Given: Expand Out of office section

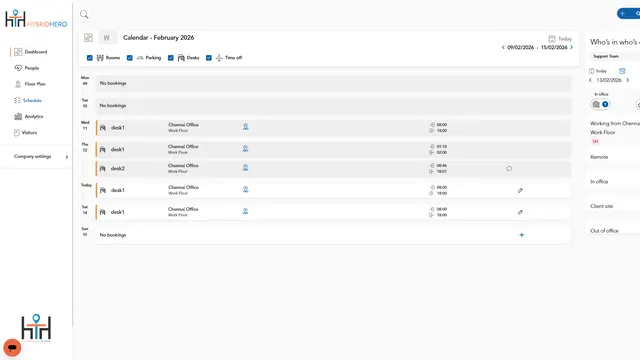Looking at the screenshot, I should tap(613, 231).
